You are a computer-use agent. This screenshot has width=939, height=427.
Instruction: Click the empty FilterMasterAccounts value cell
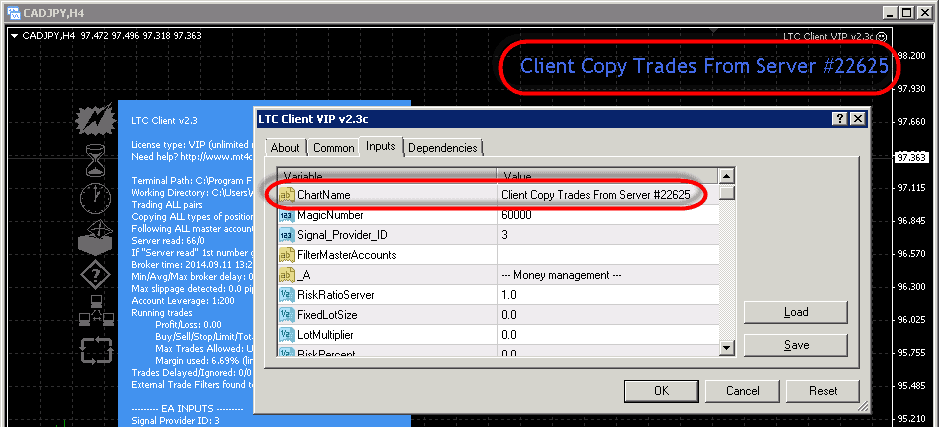coord(608,255)
